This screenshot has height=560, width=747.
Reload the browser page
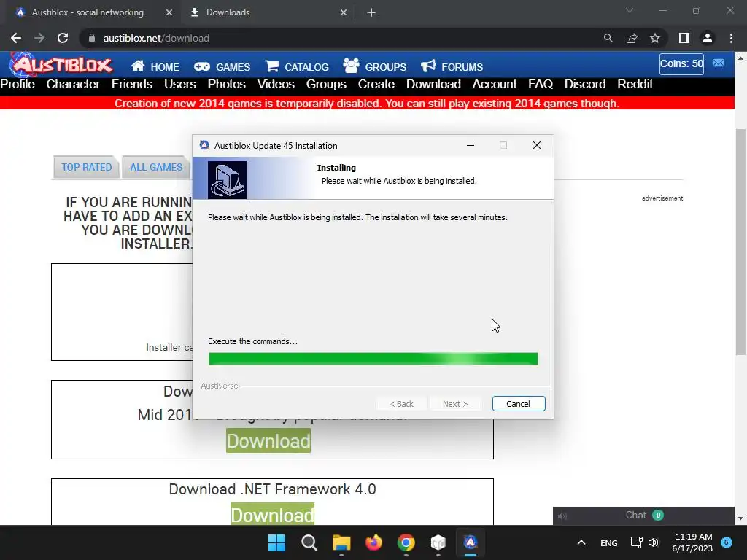(63, 38)
